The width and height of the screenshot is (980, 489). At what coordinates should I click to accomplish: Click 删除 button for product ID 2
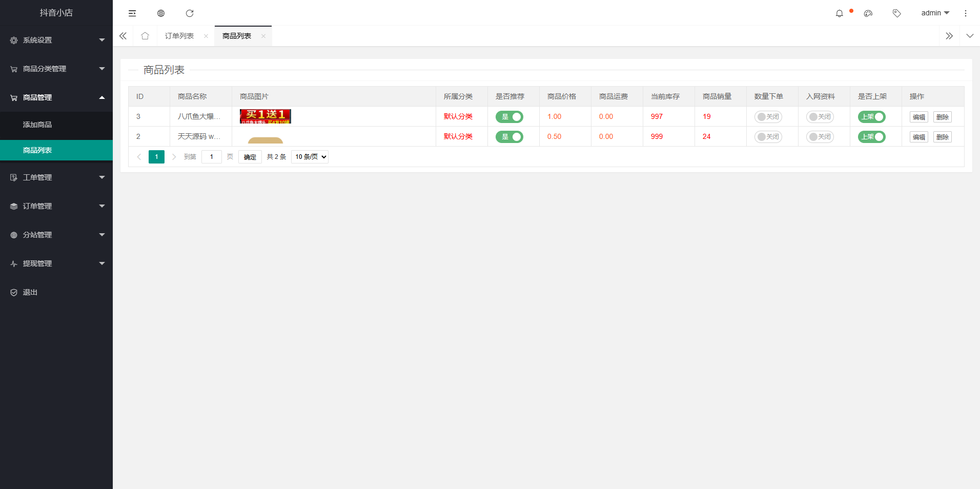pyautogui.click(x=942, y=137)
